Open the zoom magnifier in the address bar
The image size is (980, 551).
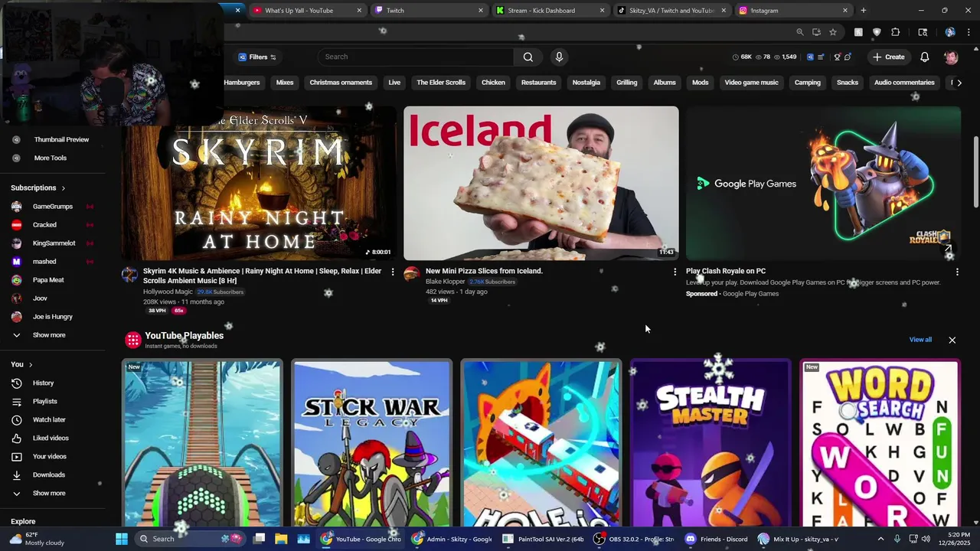[x=800, y=32]
